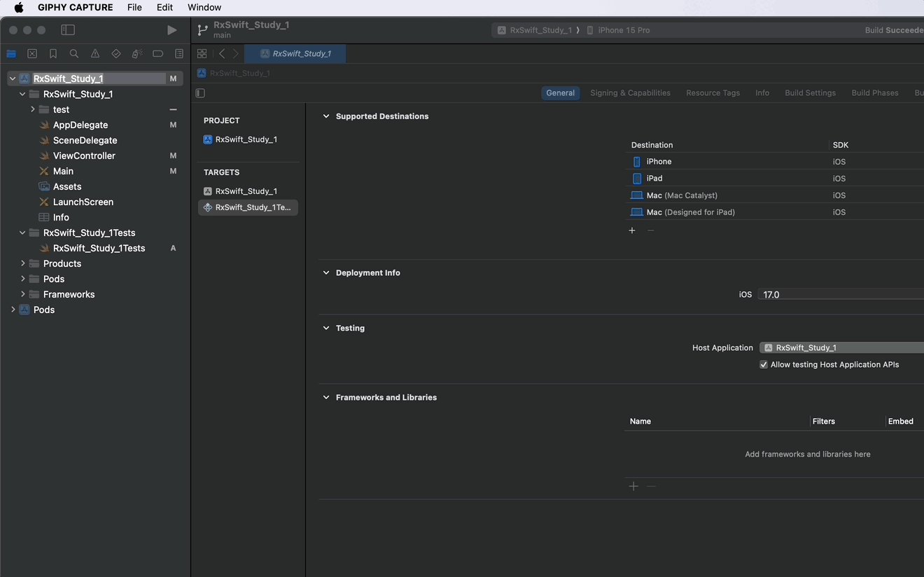Select the Mac (Designed for iPad) destination
Image resolution: width=924 pixels, height=577 pixels.
(x=774, y=212)
